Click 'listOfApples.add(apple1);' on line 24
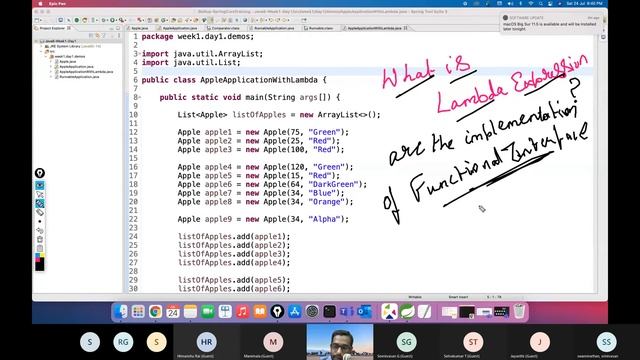 click(233, 236)
